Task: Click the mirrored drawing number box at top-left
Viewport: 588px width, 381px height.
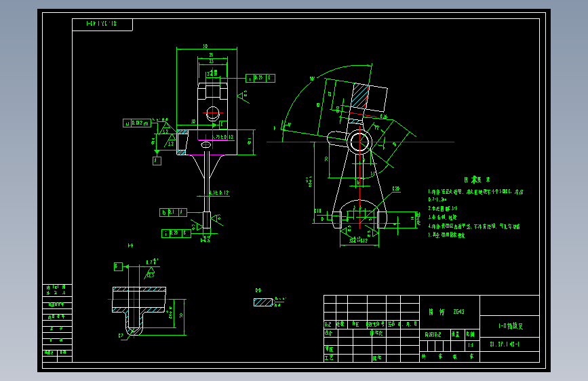Action: [x=102, y=24]
